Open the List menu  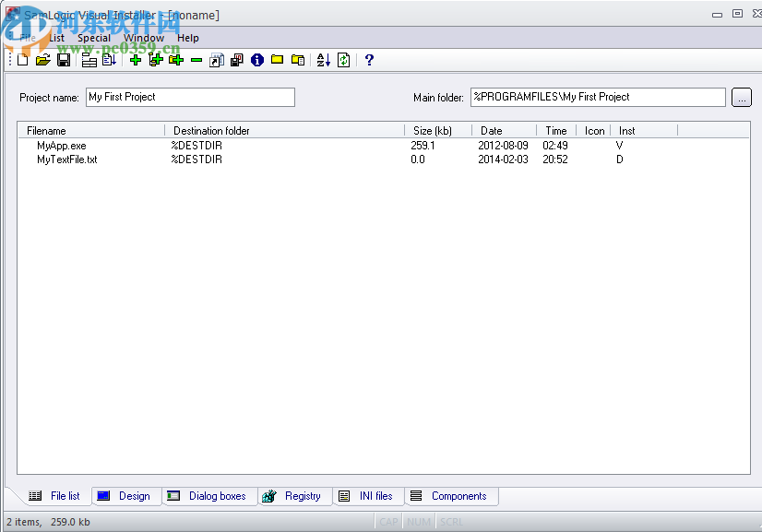[x=56, y=38]
